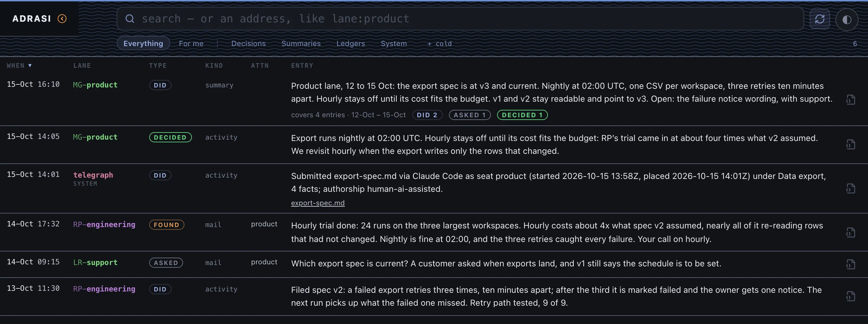Switch to the Decisions tab
Image resolution: width=868 pixels, height=324 pixels.
coord(249,43)
